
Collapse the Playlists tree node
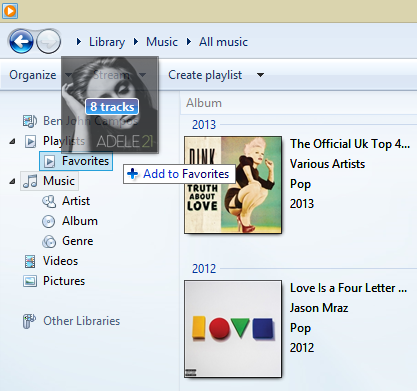pos(12,141)
